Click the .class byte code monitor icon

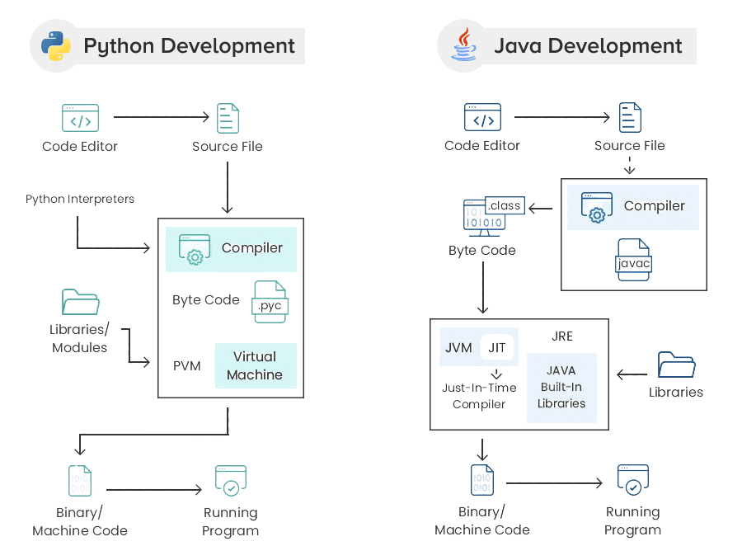coord(494,216)
